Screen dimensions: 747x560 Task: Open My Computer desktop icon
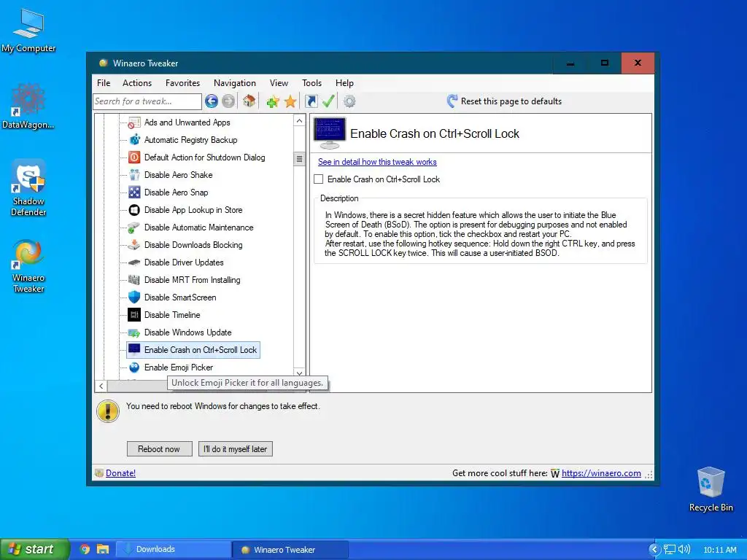28,29
